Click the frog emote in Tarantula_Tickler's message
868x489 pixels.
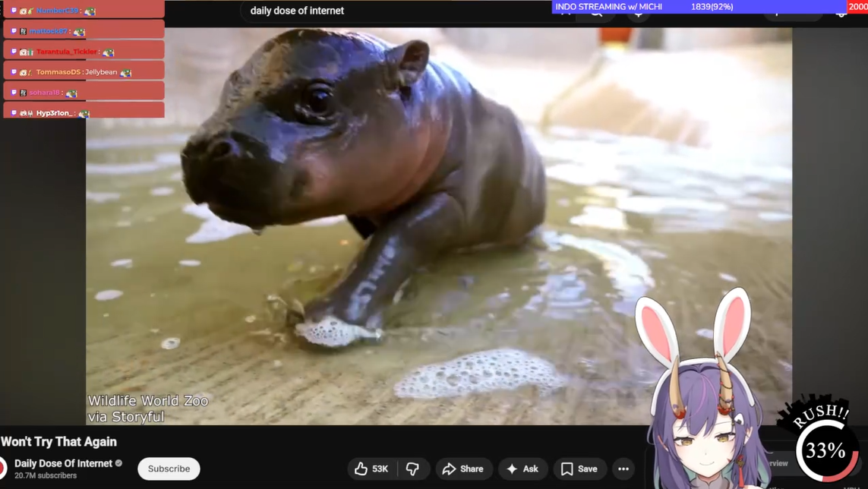tap(108, 52)
